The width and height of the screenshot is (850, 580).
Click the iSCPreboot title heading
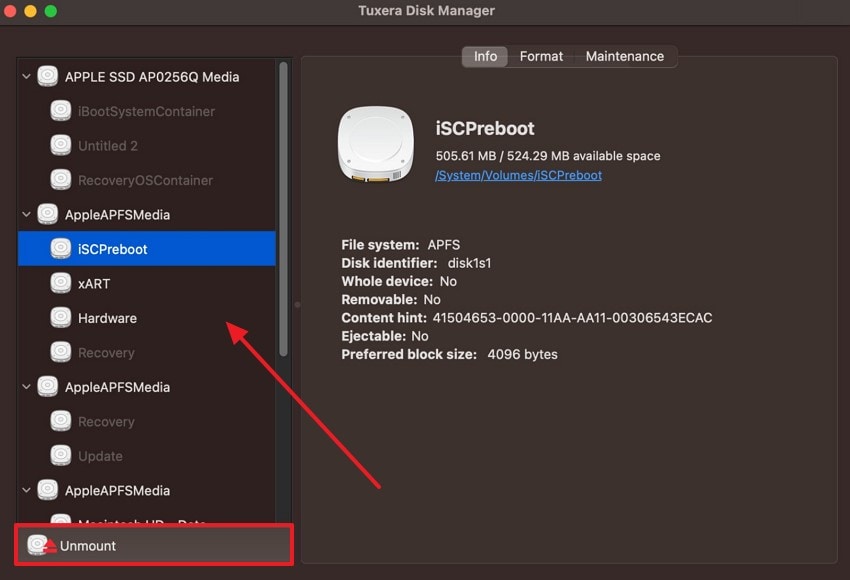coord(485,128)
